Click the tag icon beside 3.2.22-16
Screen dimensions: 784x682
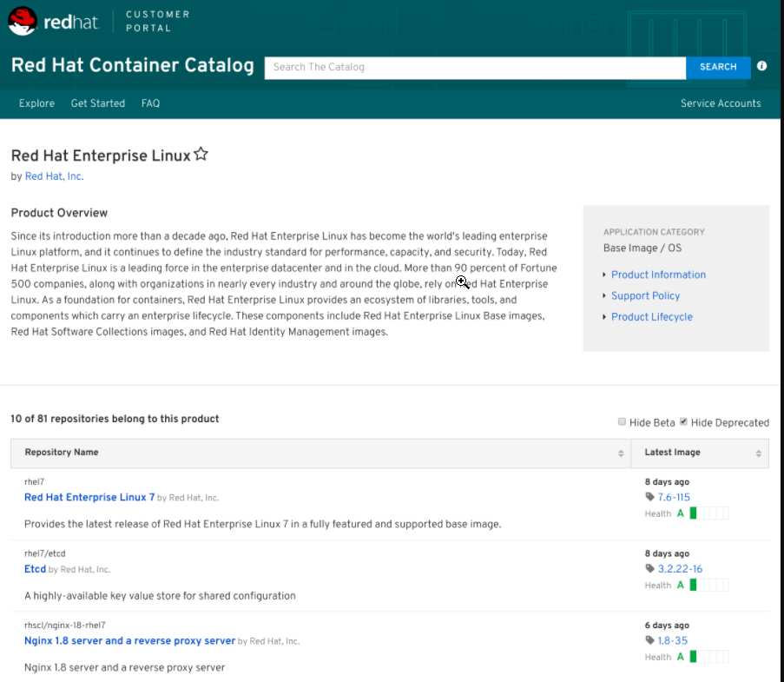[x=649, y=568]
